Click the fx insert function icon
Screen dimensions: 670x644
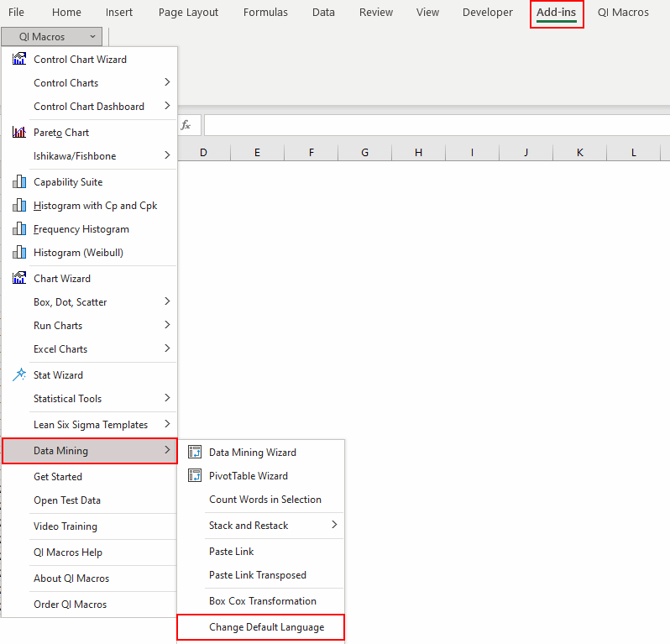tap(186, 125)
